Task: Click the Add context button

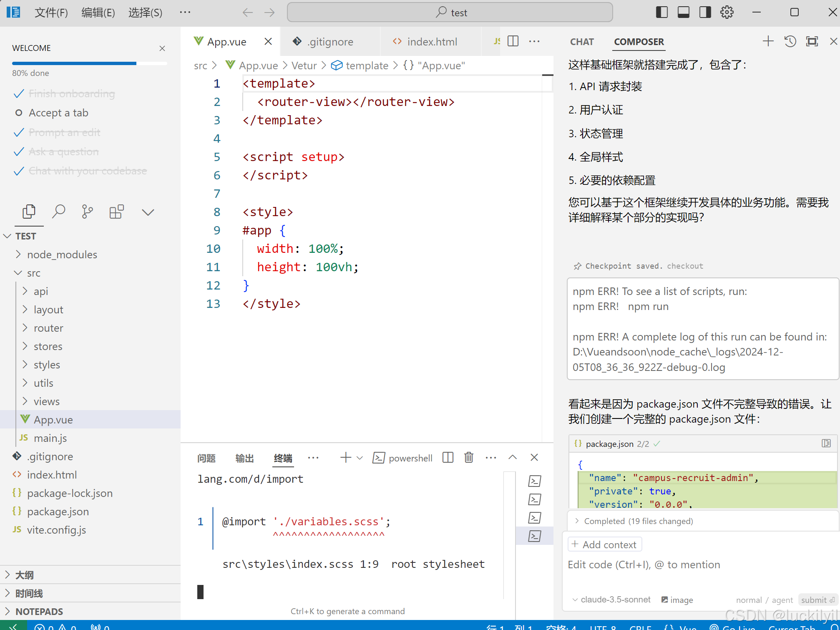Action: pyautogui.click(x=605, y=544)
